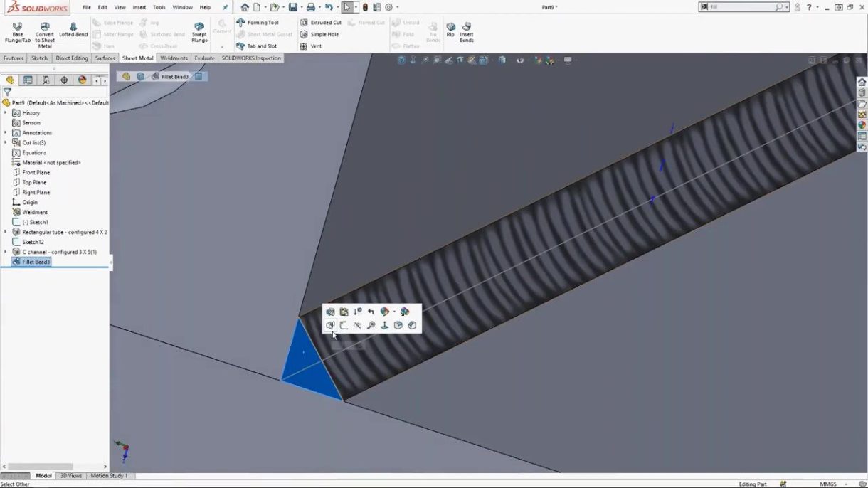Click the Rebuild traffic light icon
The image size is (868, 488).
pyautogui.click(x=365, y=7)
